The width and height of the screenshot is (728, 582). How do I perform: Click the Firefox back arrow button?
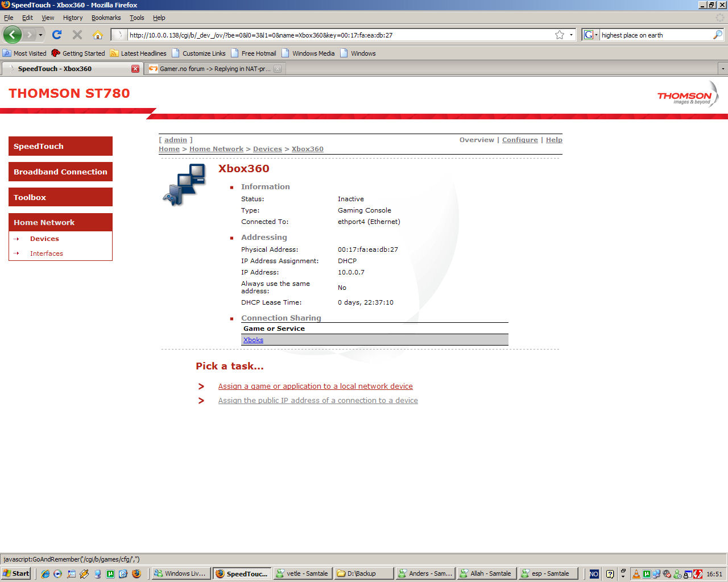(x=13, y=35)
